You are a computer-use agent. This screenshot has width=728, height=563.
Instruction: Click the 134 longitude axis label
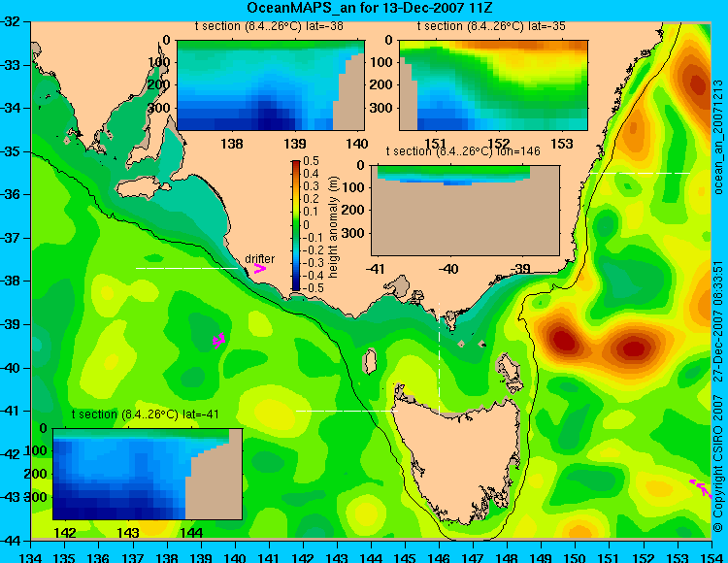[x=31, y=557]
